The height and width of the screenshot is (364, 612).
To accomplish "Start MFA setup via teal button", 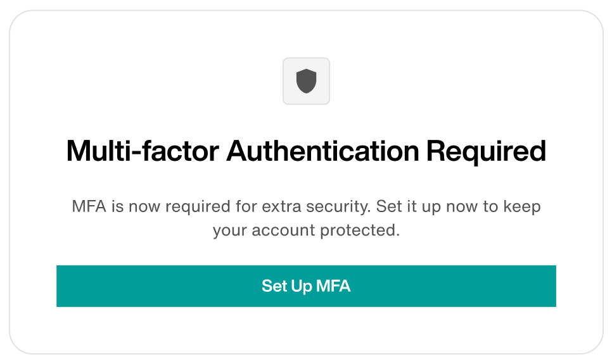I will coord(306,286).
